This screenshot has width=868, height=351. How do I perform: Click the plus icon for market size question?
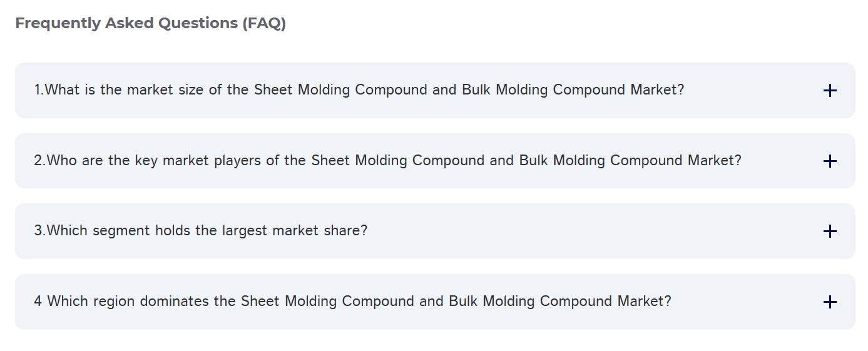coord(829,91)
